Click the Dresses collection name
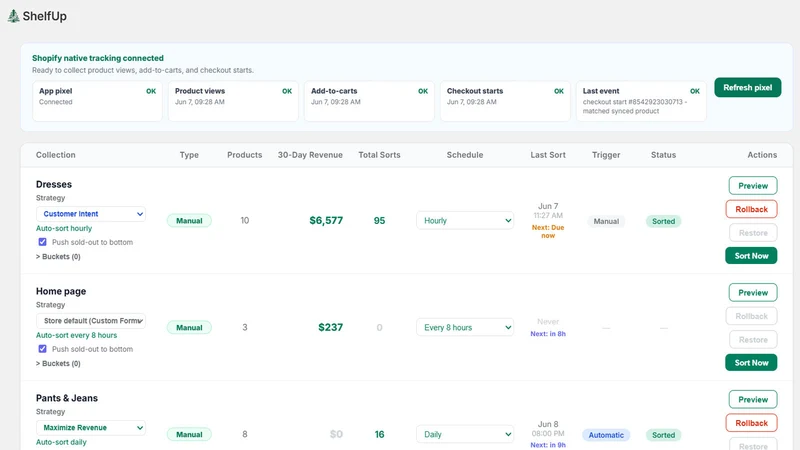Viewport: 800px width, 450px height. coord(54,184)
